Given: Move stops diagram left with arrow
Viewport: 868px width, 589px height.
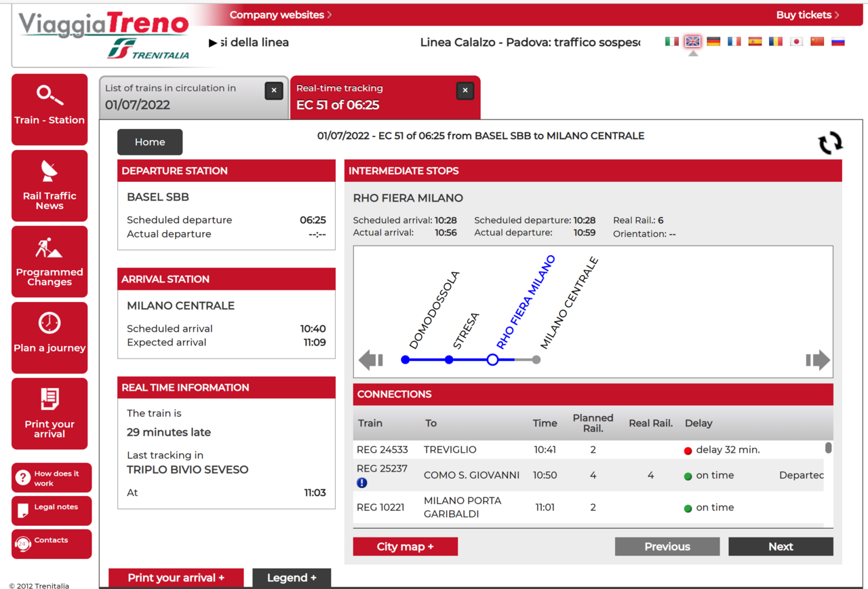Looking at the screenshot, I should click(x=370, y=360).
